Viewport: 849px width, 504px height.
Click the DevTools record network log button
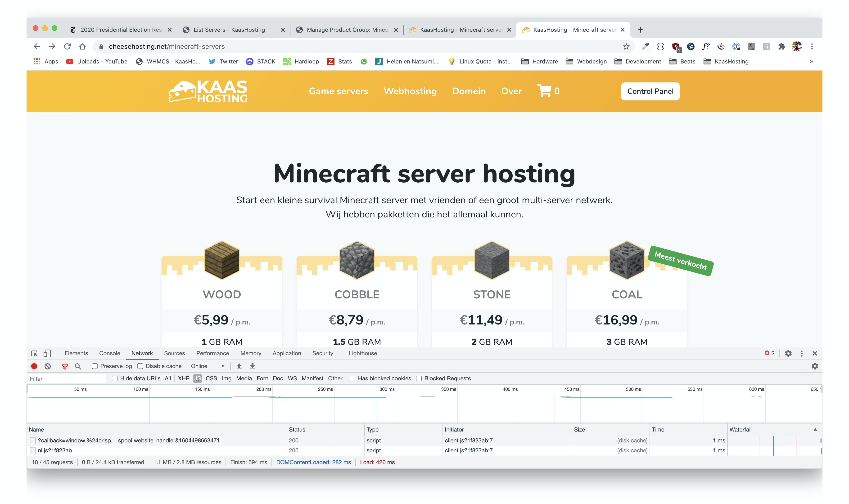pos(34,366)
